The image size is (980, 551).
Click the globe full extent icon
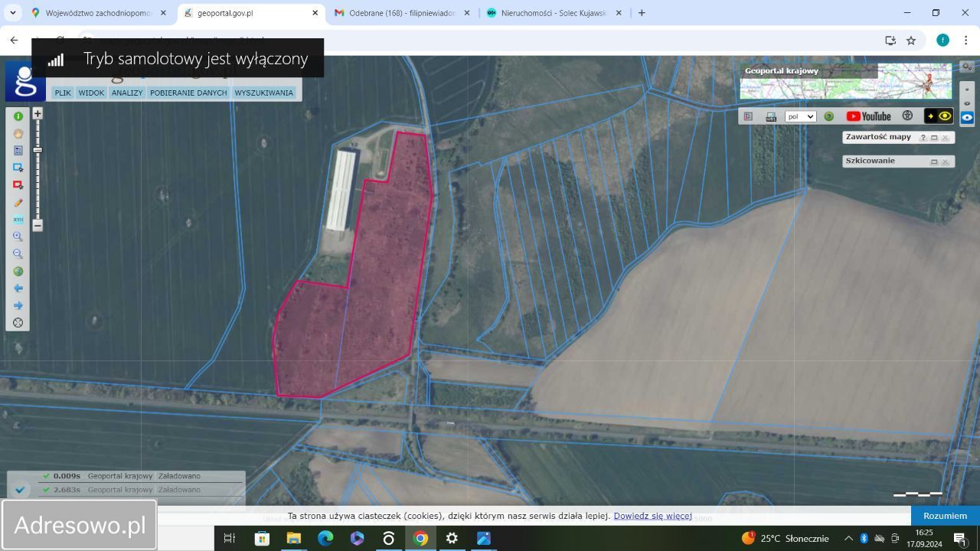[18, 271]
